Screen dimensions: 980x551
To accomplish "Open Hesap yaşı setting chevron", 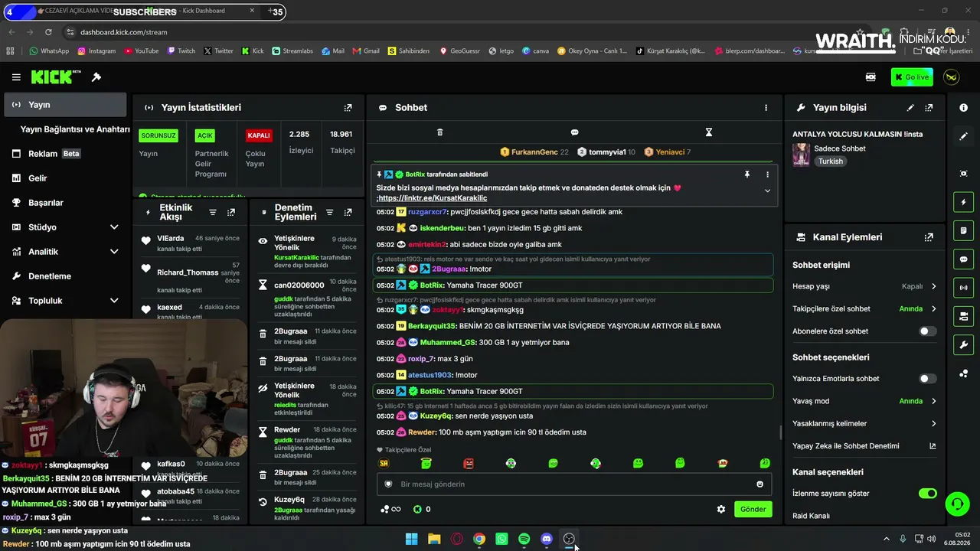I will (x=933, y=286).
